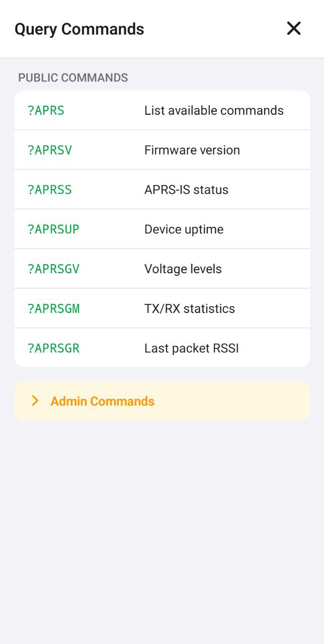Close the Query Commands panel

tap(294, 29)
